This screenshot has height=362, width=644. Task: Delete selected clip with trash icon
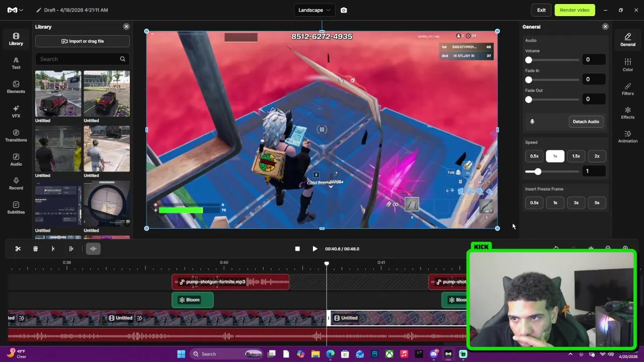tap(35, 248)
